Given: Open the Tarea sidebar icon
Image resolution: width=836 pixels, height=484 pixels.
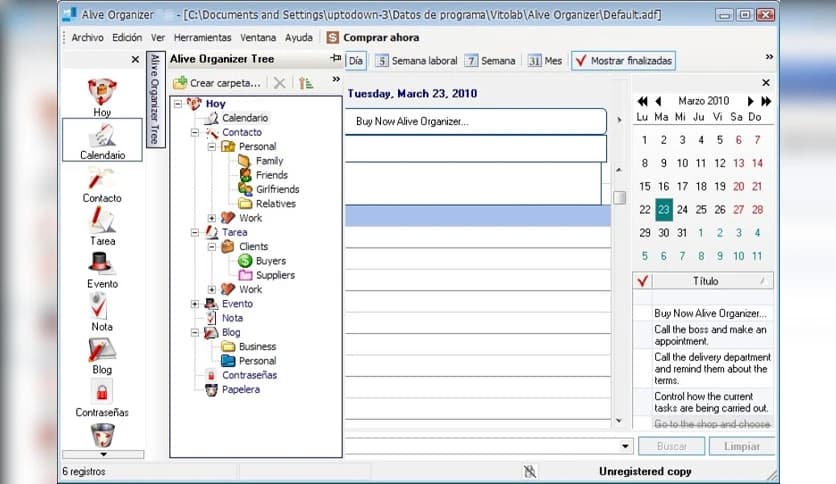Looking at the screenshot, I should tap(102, 226).
